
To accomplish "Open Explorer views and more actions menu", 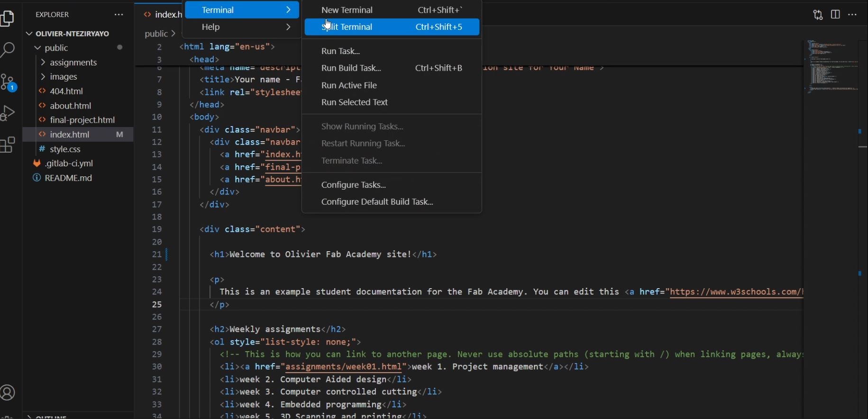I will tap(119, 15).
